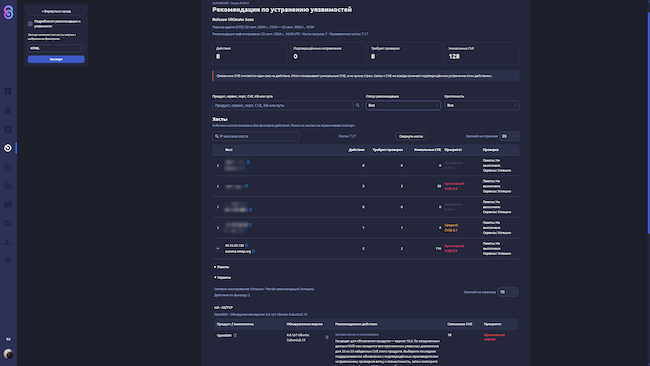
Task: Open the users icon in sidebar
Action: [x=8, y=242]
